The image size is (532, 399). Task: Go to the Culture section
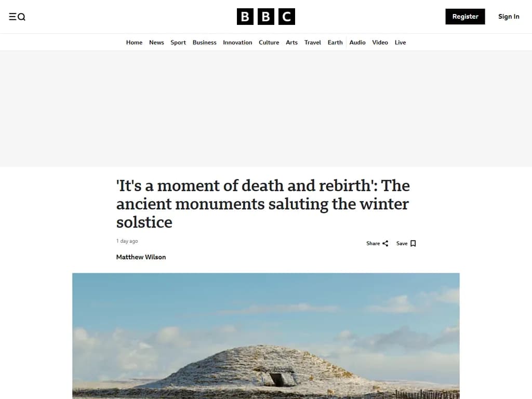pos(269,43)
